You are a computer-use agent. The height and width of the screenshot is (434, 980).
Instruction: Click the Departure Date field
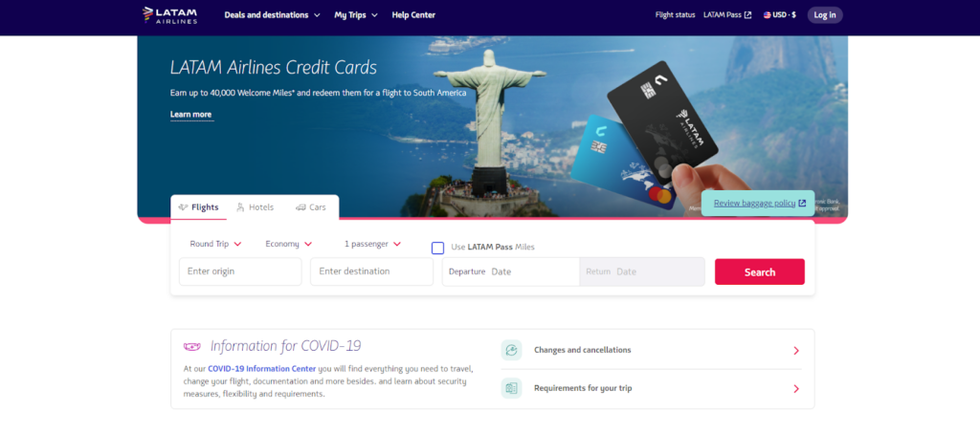tap(511, 271)
